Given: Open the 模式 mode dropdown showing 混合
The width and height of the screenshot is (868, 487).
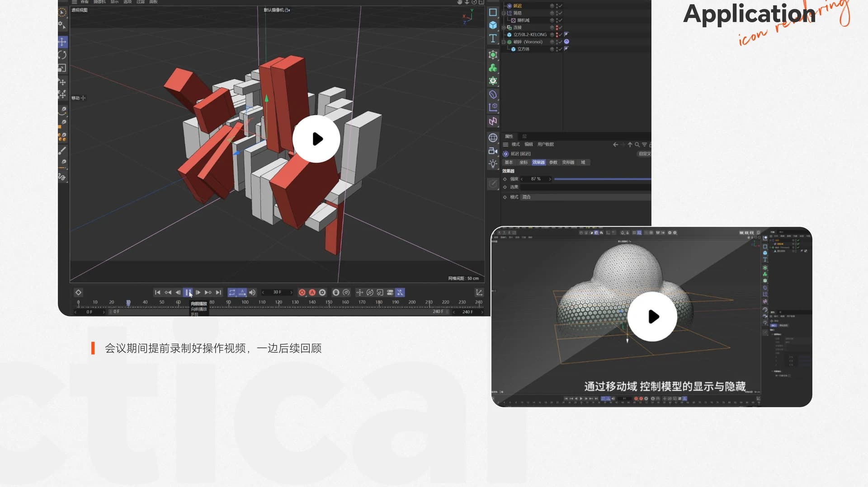Looking at the screenshot, I should [586, 197].
